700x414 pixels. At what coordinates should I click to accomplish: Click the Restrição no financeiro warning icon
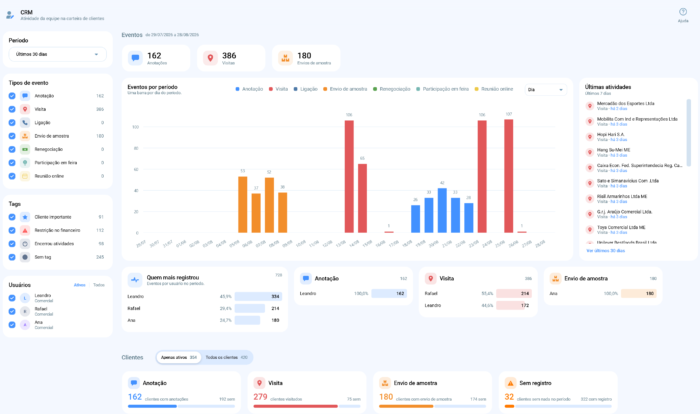(x=25, y=230)
